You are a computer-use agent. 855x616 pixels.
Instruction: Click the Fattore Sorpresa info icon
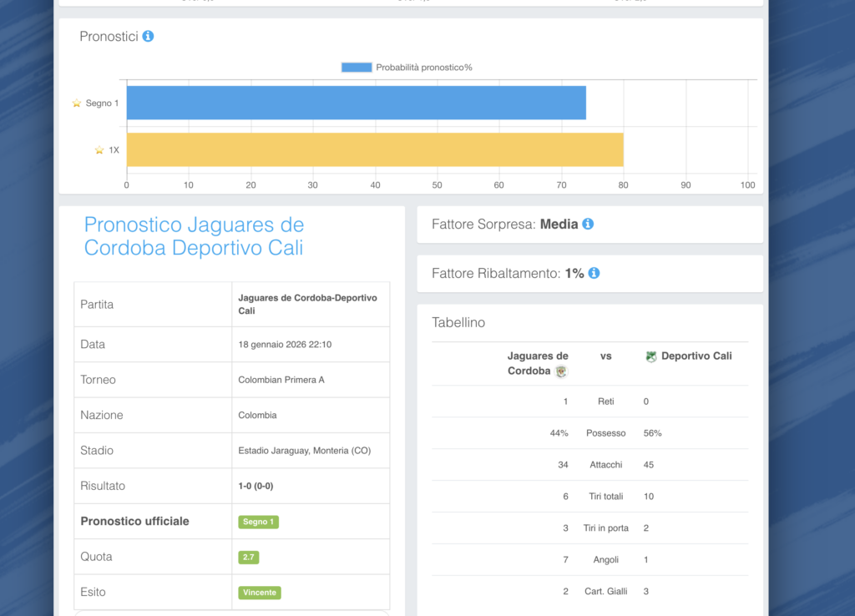588,225
